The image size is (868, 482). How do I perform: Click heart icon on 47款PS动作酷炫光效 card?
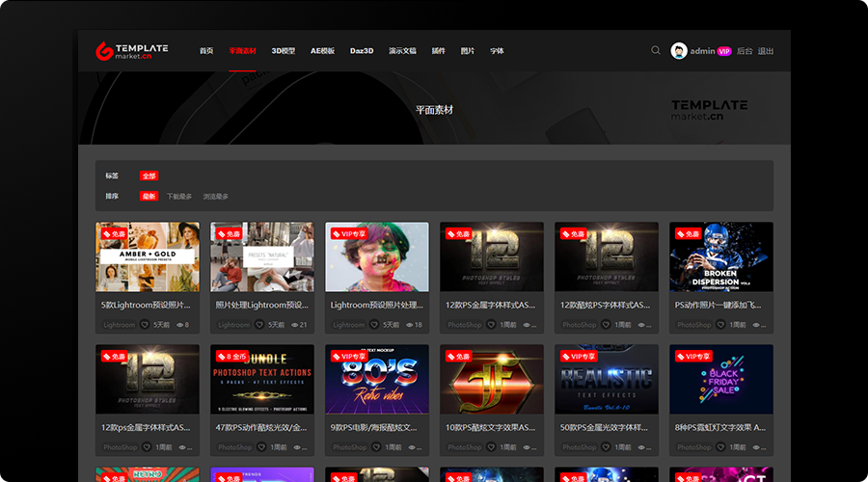(261, 447)
